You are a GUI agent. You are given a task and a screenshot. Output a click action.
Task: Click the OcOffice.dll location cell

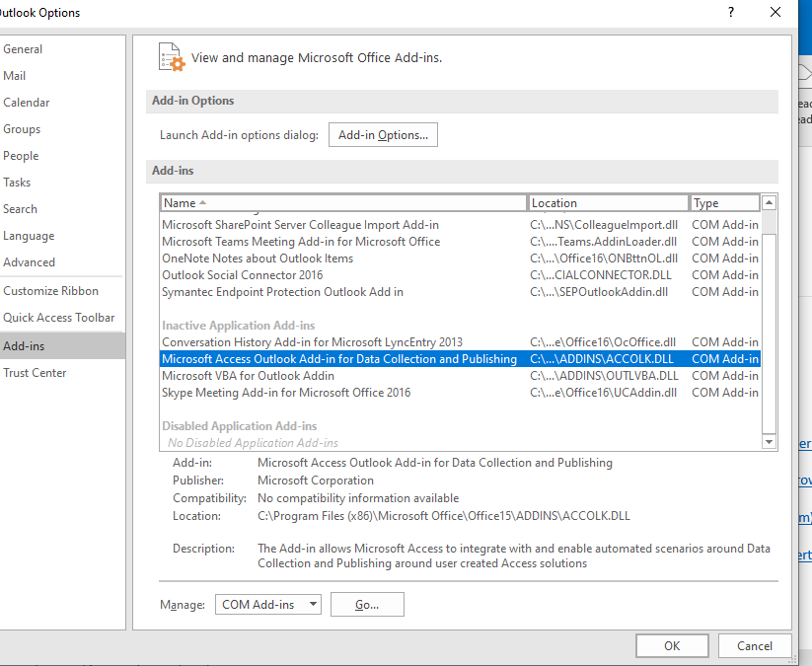point(603,342)
